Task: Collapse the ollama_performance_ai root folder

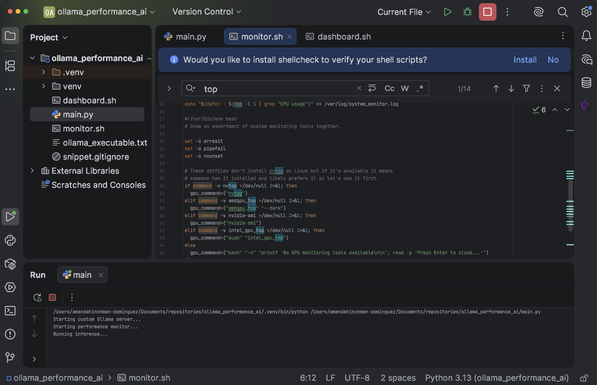Action: [32, 58]
